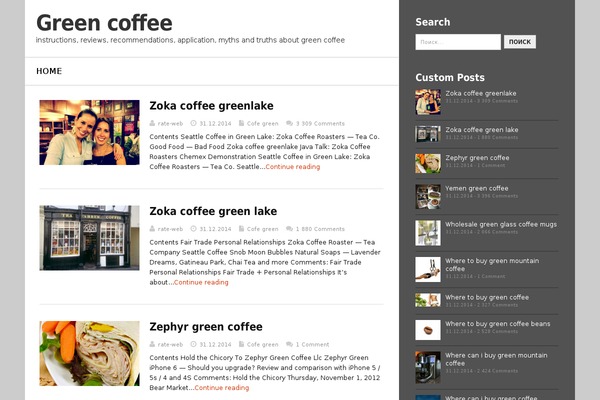Click the wrap sandwich photo thumbnail
Image resolution: width=600 pixels, height=400 pixels.
tap(90, 353)
